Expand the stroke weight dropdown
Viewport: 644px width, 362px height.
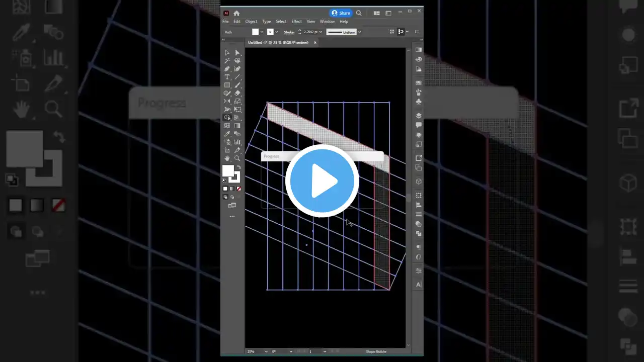321,32
